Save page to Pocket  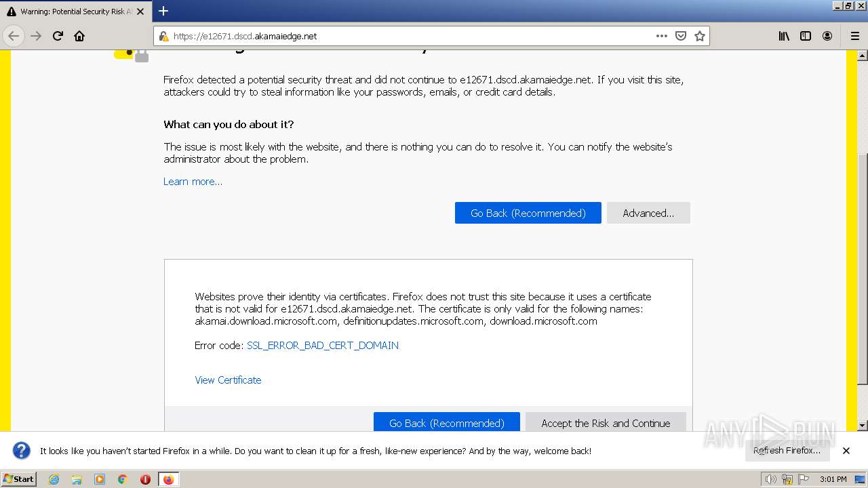click(x=681, y=36)
